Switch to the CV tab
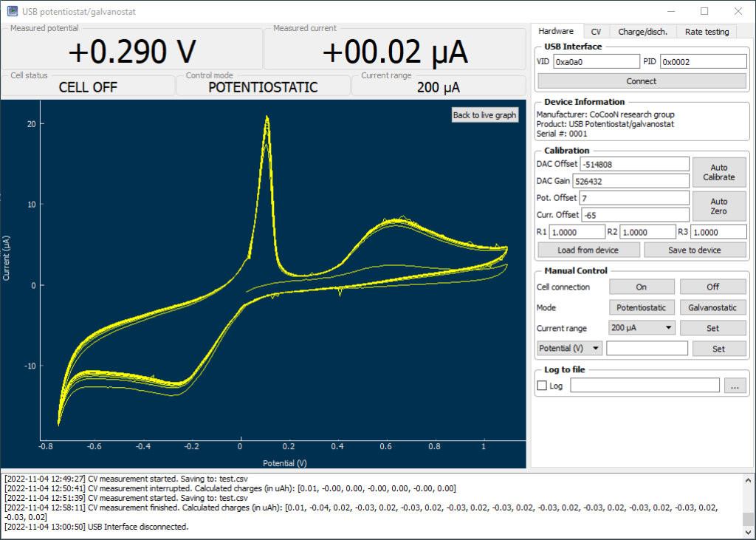Screen dimensions: 756x540 [x=596, y=31]
